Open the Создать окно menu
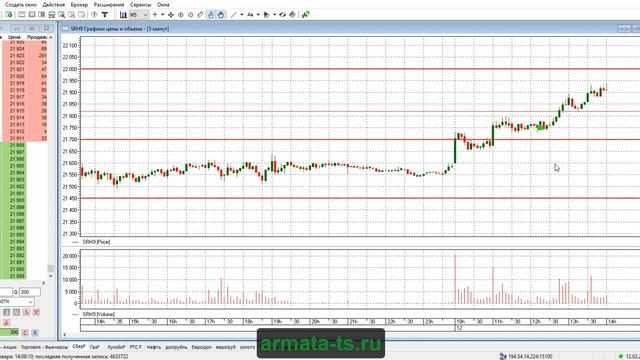The width and height of the screenshot is (640, 360). click(20, 4)
